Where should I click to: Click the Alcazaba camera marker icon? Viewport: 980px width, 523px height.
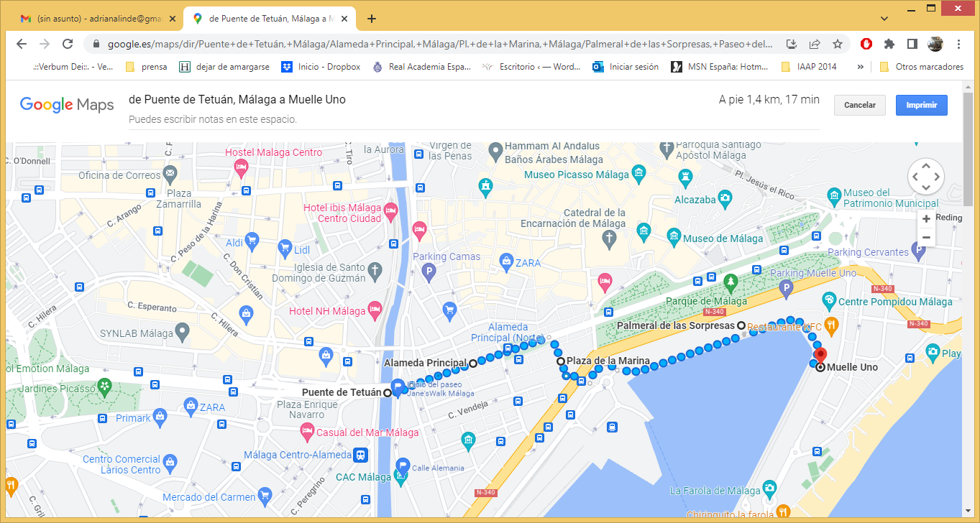point(725,197)
